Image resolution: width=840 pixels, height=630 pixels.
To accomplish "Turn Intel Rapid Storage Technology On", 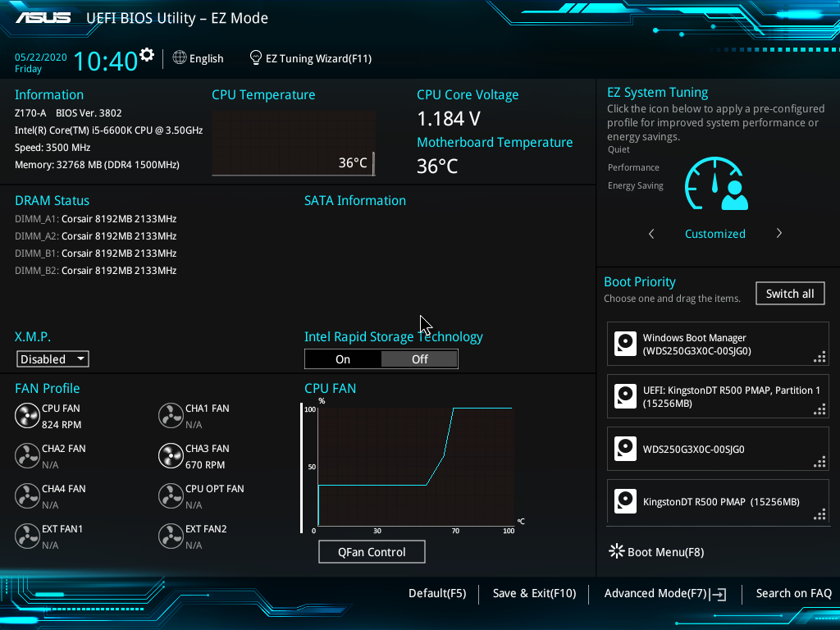I will click(343, 359).
